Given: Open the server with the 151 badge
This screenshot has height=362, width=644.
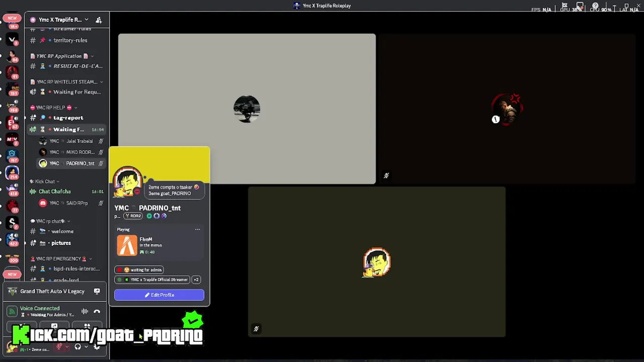Looking at the screenshot, I should click(x=12, y=88).
